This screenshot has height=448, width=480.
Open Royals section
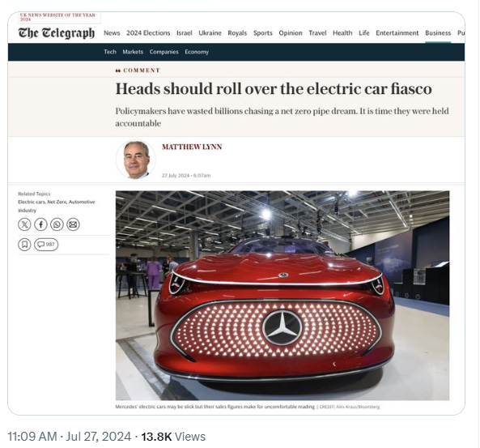tap(237, 33)
